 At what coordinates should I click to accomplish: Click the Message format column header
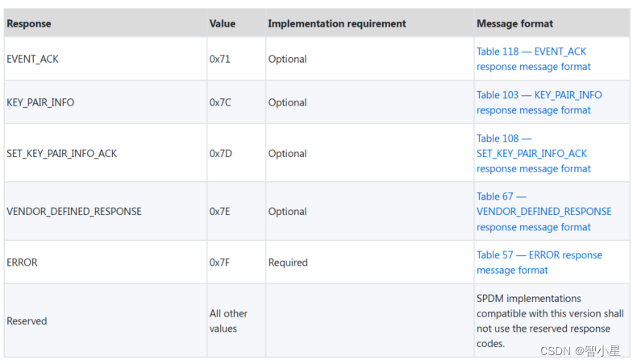coord(515,23)
